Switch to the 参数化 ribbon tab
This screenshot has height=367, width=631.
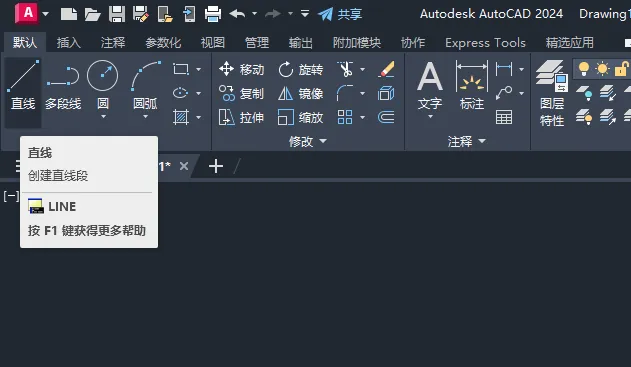[163, 42]
